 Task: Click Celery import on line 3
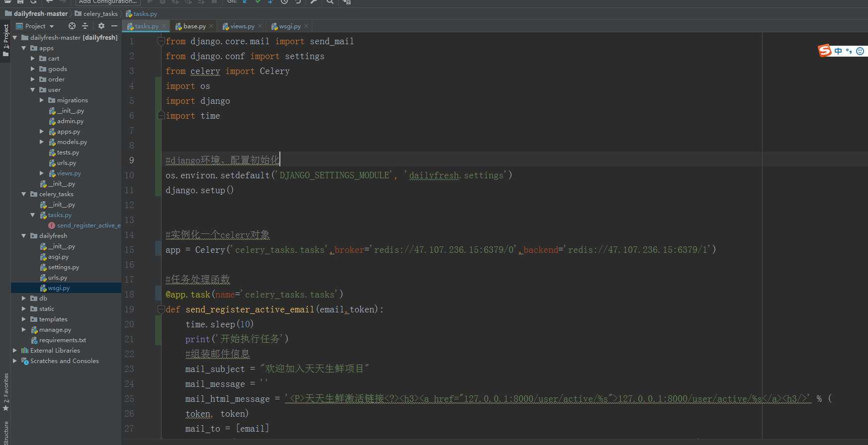(274, 71)
